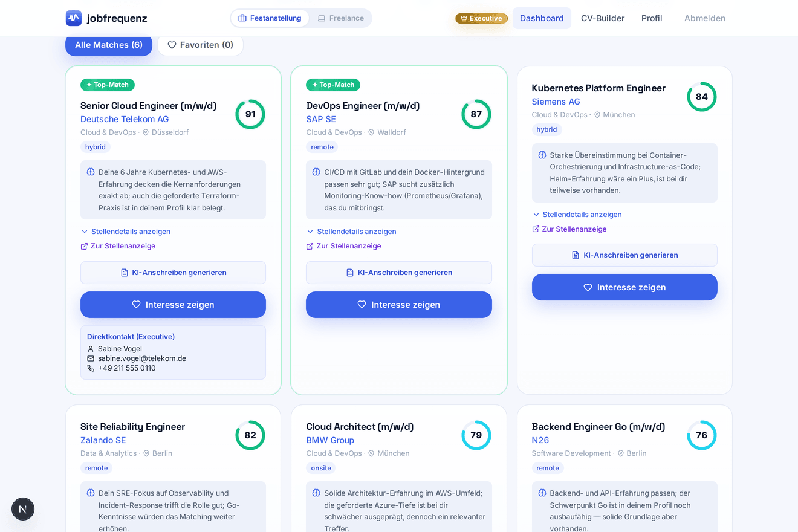Click the person icon beside Sabine Vogel

pyautogui.click(x=91, y=349)
